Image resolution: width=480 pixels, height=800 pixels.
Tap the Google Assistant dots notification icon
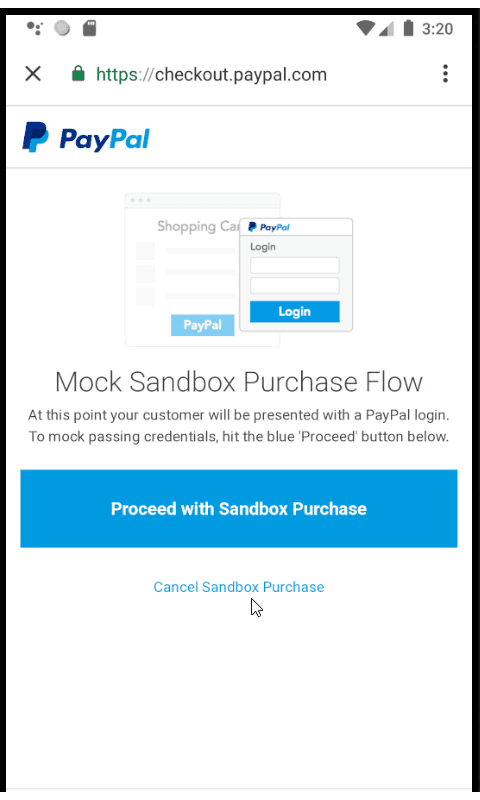point(35,28)
